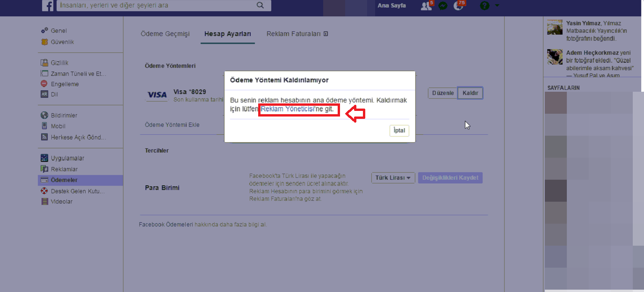This screenshot has width=644, height=292.
Task: Click the Düzenle button
Action: tap(442, 93)
